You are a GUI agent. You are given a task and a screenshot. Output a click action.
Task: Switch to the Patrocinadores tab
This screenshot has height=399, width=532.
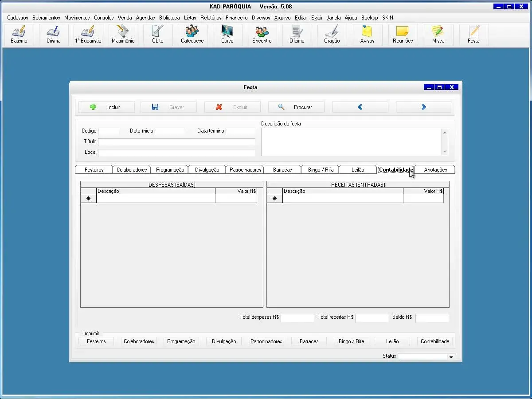[245, 170]
